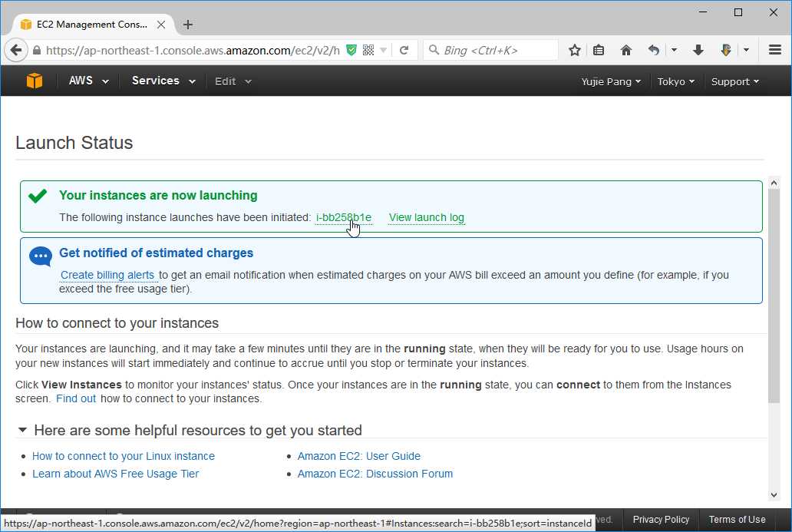Click 'How to connect to your instances' heading
792x532 pixels.
click(117, 323)
